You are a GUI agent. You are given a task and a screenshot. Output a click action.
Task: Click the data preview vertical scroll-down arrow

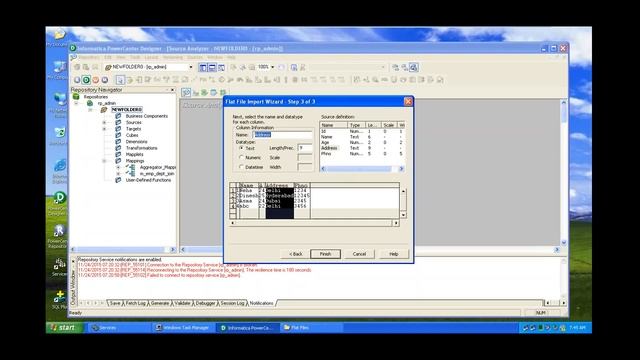(403, 215)
